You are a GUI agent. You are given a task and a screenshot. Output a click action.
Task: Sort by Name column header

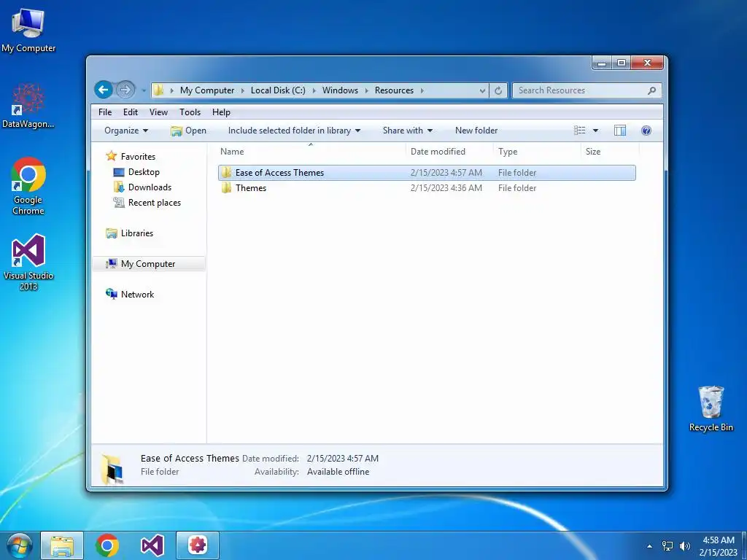coord(232,152)
